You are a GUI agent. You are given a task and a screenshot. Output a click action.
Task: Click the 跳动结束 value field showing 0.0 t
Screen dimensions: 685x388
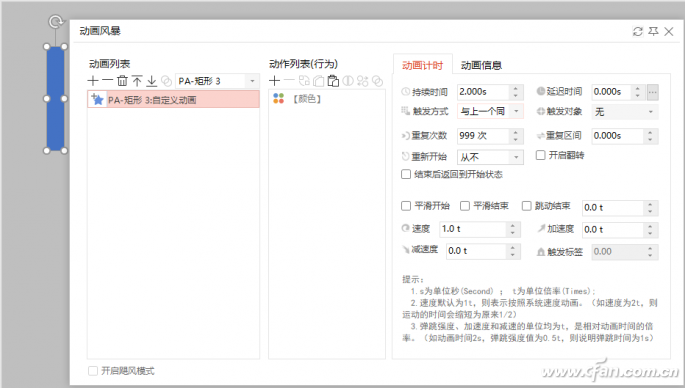612,208
